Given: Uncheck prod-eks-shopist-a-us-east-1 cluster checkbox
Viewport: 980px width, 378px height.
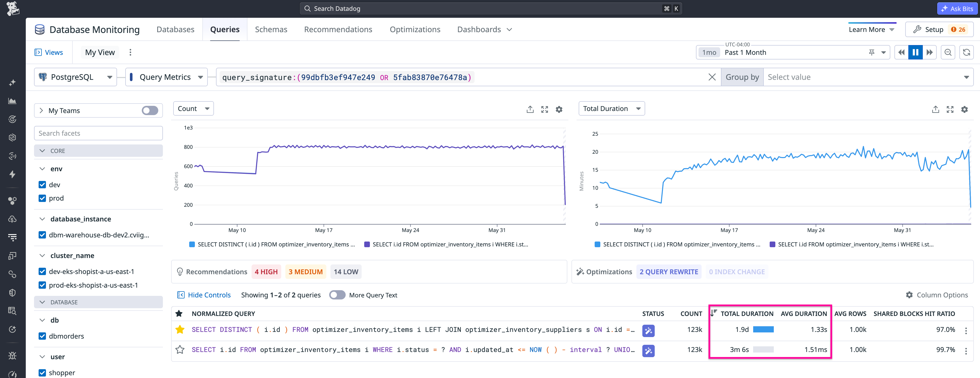Looking at the screenshot, I should point(42,285).
